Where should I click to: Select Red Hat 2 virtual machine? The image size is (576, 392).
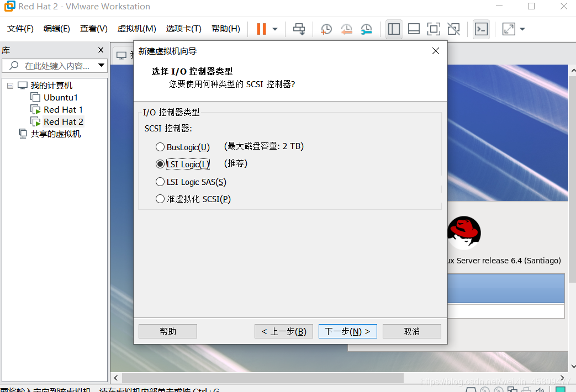click(63, 121)
